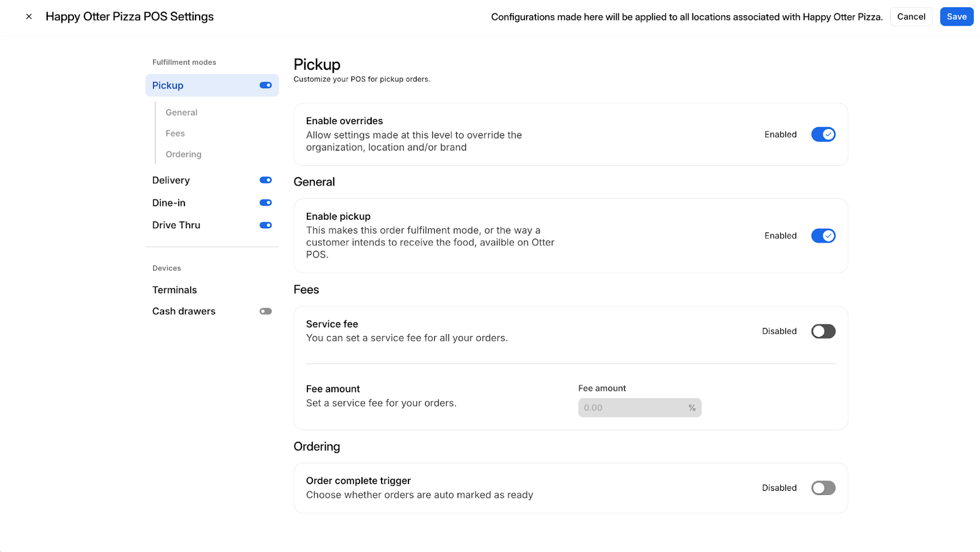
Task: Click the Cancel button
Action: [x=911, y=17]
